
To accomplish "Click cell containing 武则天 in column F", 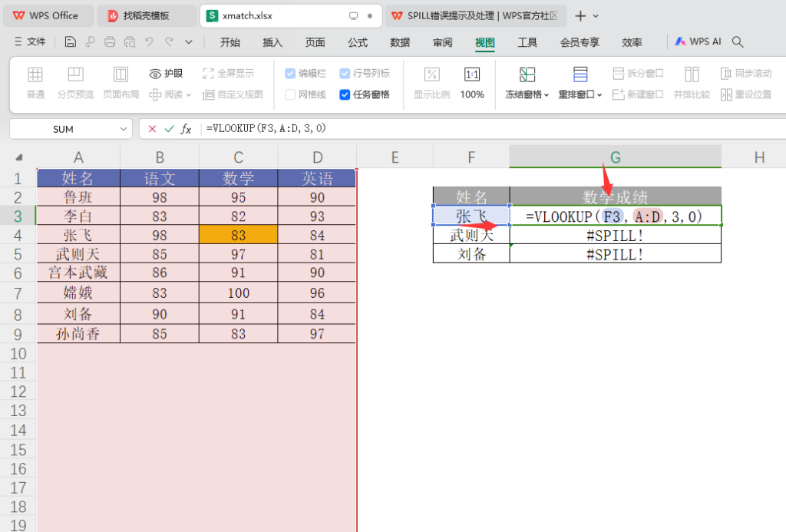I will pyautogui.click(x=471, y=235).
